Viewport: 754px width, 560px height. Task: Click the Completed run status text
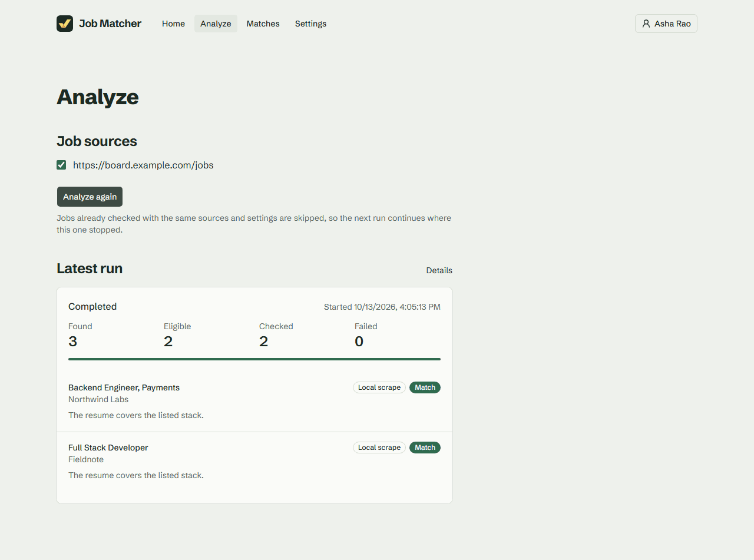click(x=92, y=306)
